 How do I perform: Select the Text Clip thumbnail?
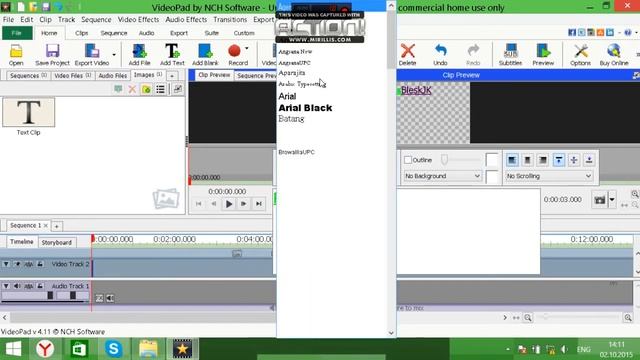click(x=29, y=112)
